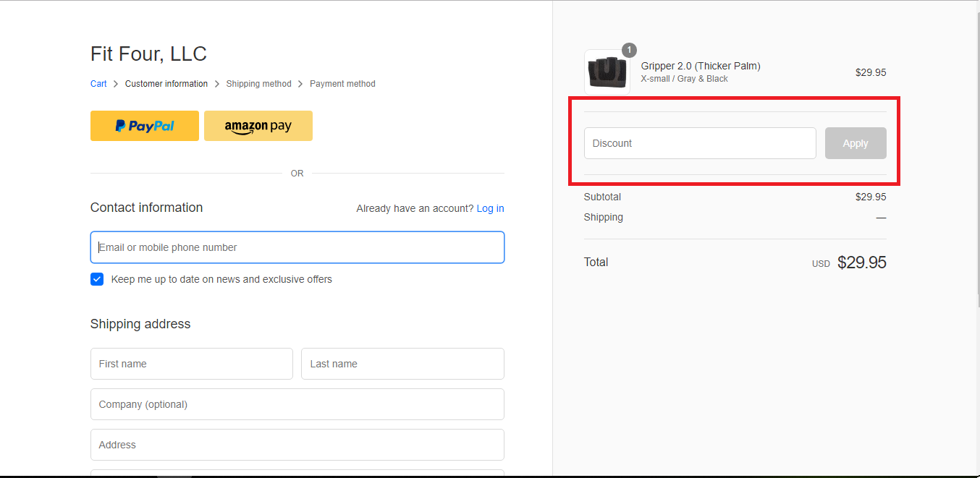Click the Company (optional) field
This screenshot has width=980, height=478.
(x=297, y=404)
